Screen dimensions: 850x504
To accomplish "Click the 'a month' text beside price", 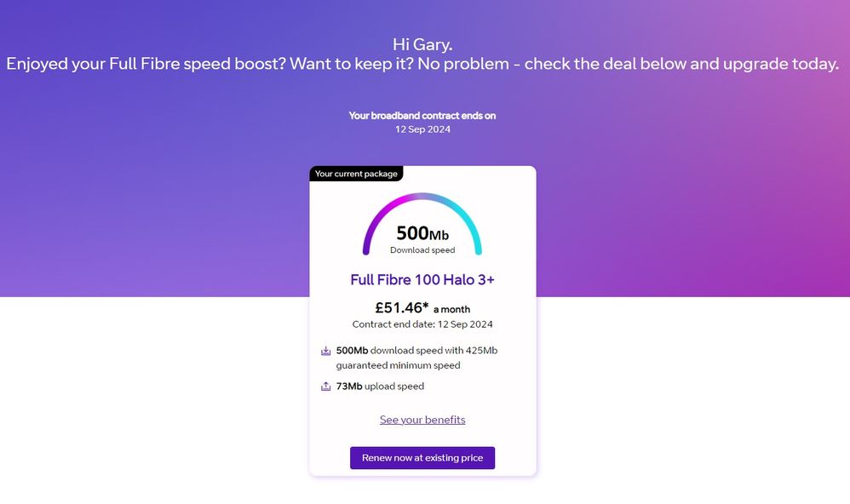I will 451,309.
